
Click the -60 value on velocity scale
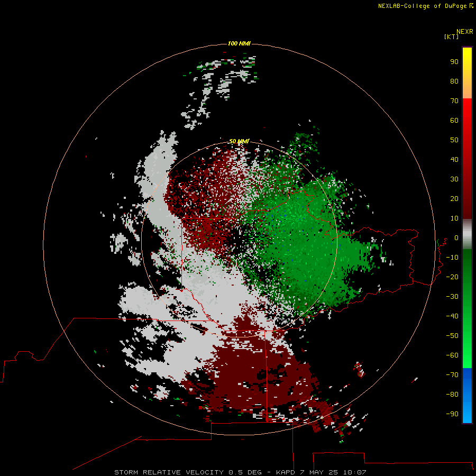click(x=452, y=355)
